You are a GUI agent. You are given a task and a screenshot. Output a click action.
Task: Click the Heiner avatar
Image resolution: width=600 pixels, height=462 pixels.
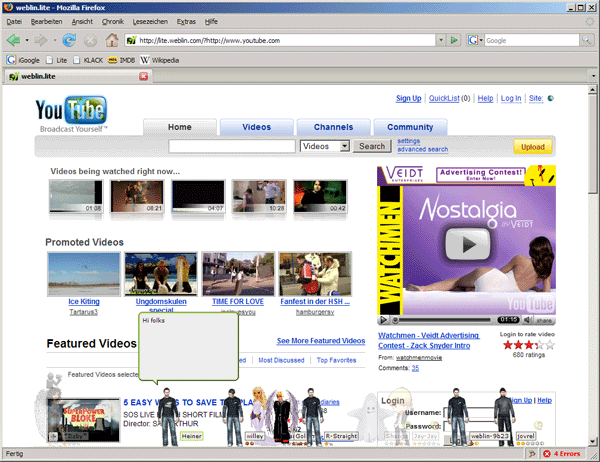point(168,417)
